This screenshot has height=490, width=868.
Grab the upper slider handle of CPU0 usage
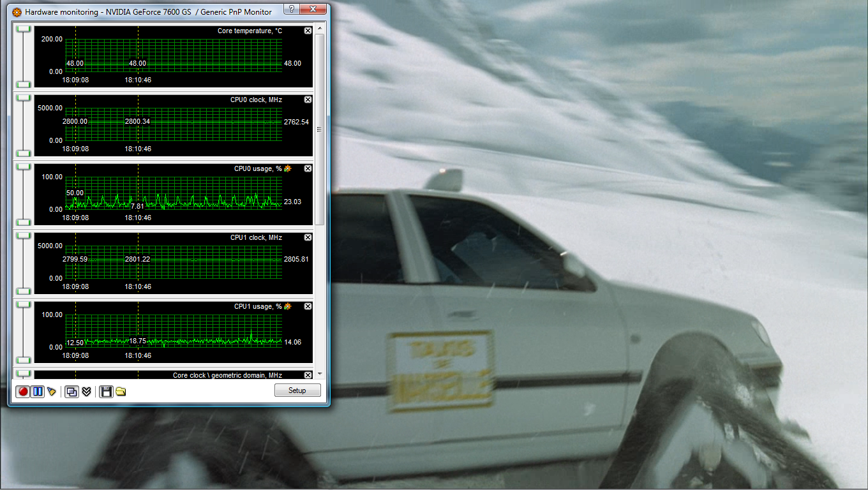[x=24, y=167]
